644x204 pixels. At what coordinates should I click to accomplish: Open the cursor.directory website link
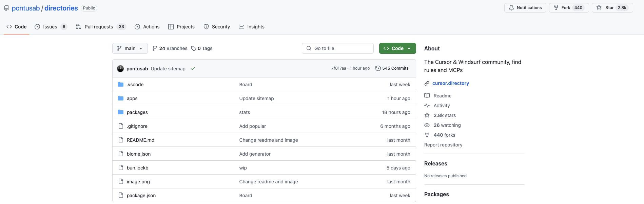450,83
